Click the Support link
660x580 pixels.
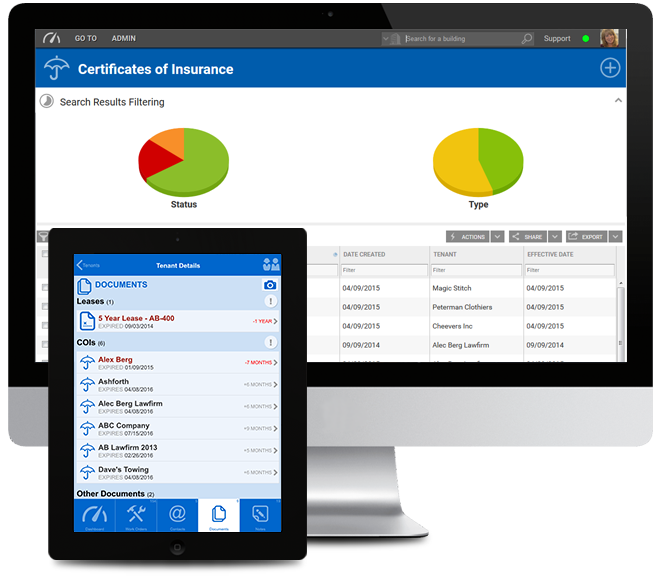[557, 39]
